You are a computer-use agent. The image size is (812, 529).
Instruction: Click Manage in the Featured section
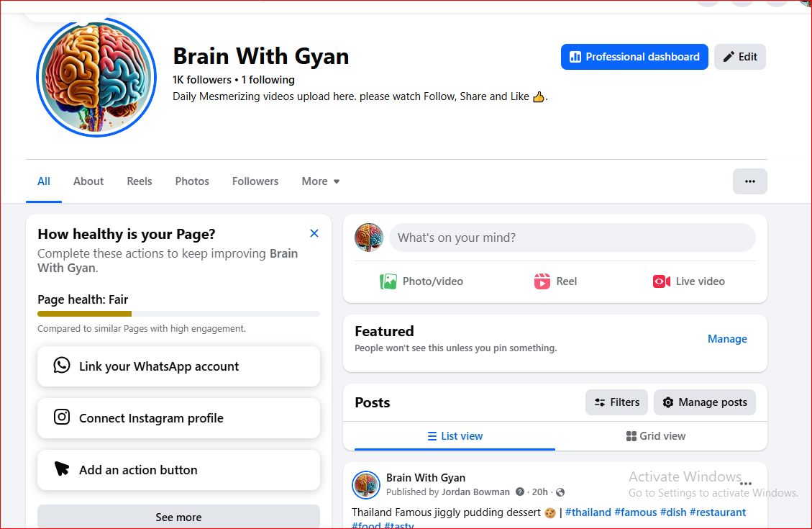pos(727,339)
